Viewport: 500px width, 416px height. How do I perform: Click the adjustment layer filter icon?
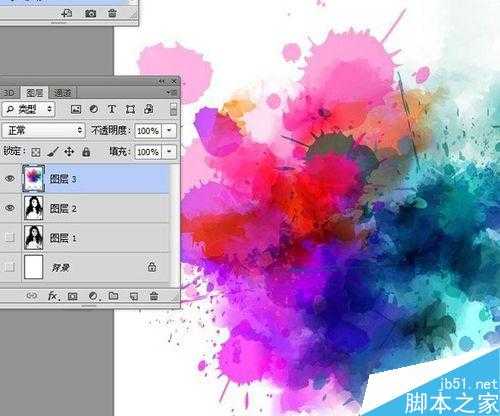click(x=94, y=109)
